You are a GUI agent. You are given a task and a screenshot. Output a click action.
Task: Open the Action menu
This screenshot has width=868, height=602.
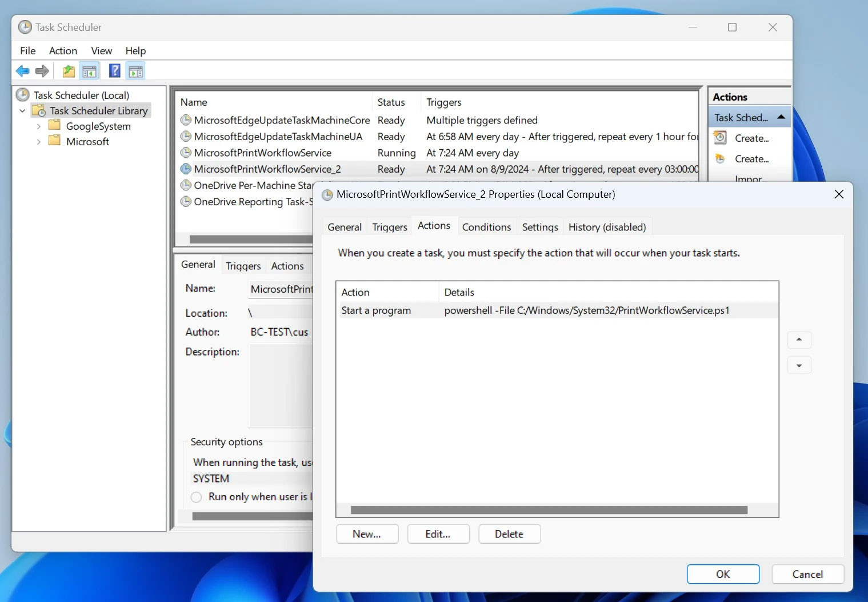click(x=63, y=50)
